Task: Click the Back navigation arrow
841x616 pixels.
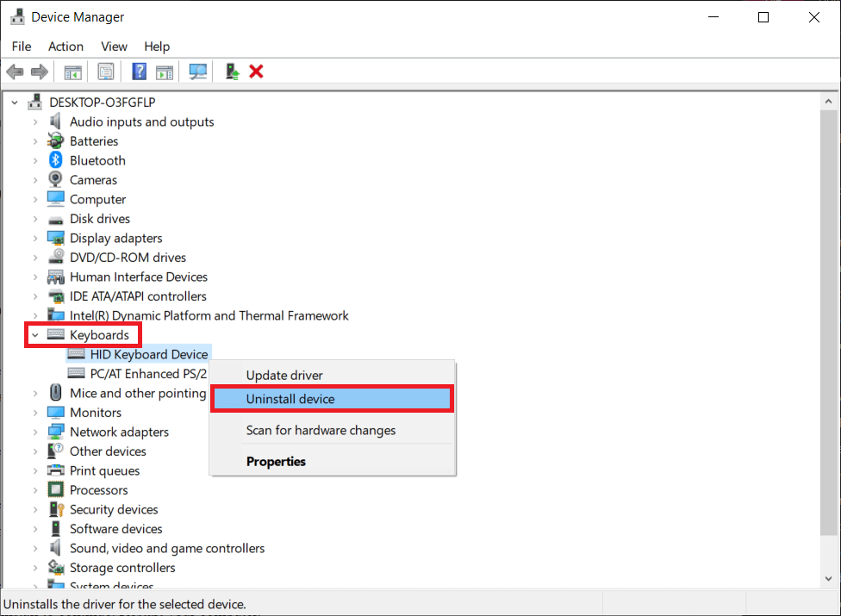Action: 15,71
